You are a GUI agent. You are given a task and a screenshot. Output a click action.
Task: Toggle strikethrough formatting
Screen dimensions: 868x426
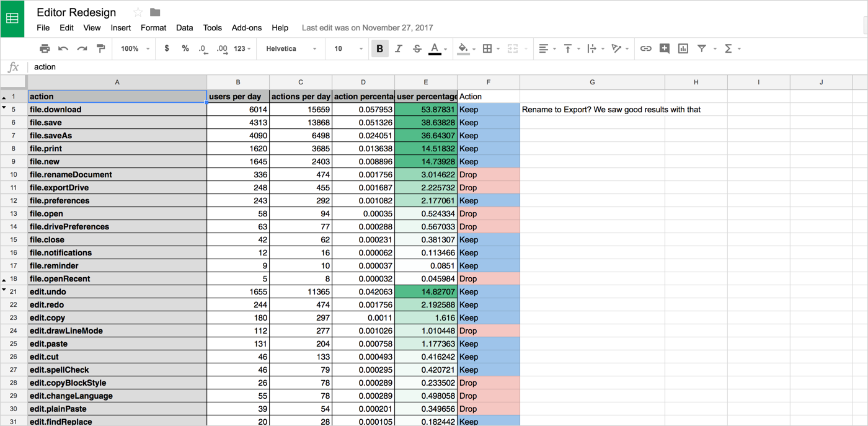pos(416,48)
